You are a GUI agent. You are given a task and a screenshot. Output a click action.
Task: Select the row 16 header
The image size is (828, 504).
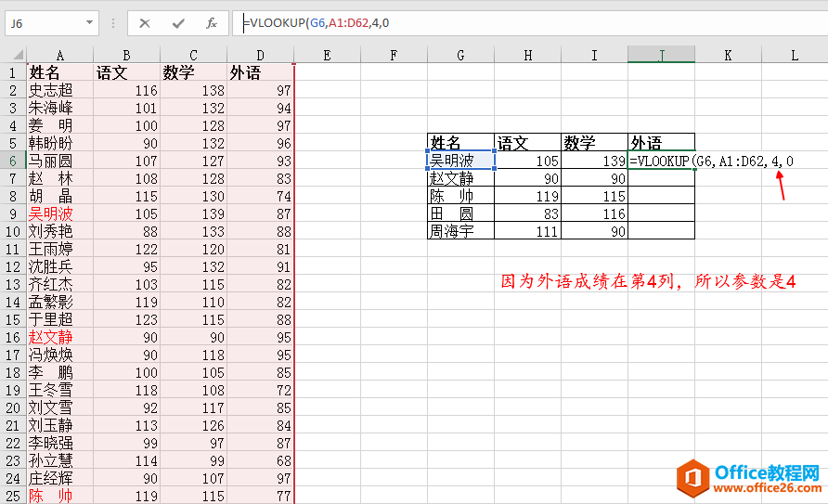[x=13, y=337]
